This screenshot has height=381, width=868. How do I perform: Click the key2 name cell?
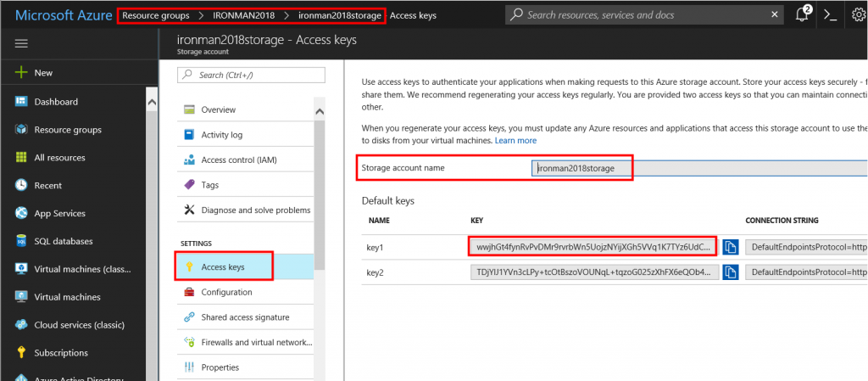(375, 272)
